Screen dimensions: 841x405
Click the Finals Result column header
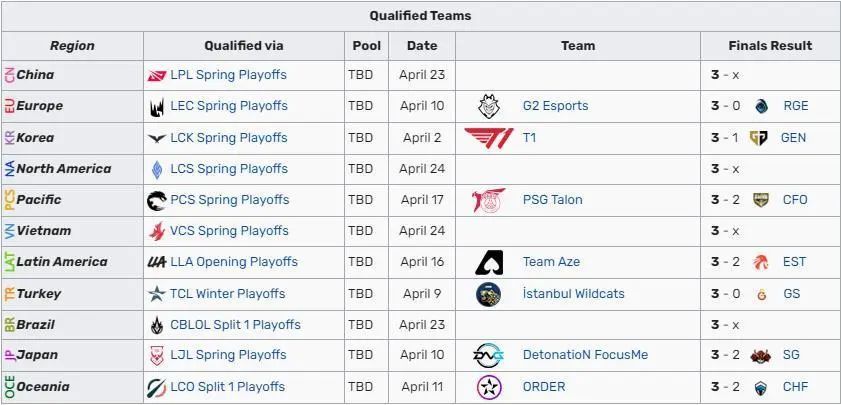pyautogui.click(x=770, y=45)
